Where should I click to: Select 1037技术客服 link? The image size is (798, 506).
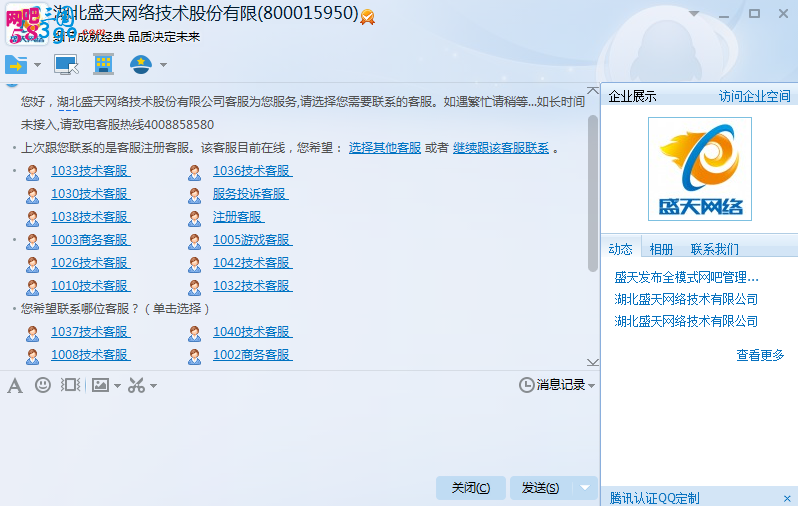[x=91, y=332]
